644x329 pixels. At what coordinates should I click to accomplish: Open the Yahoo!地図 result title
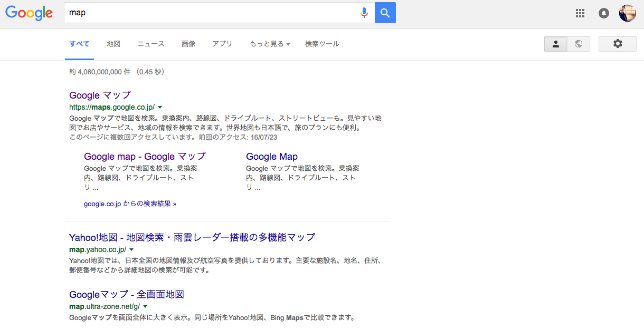[192, 237]
